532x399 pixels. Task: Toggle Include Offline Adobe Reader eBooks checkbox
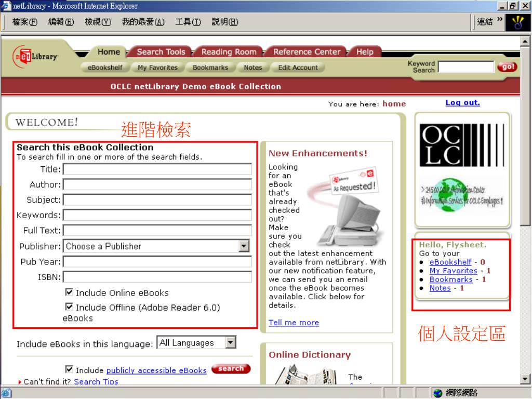click(69, 307)
